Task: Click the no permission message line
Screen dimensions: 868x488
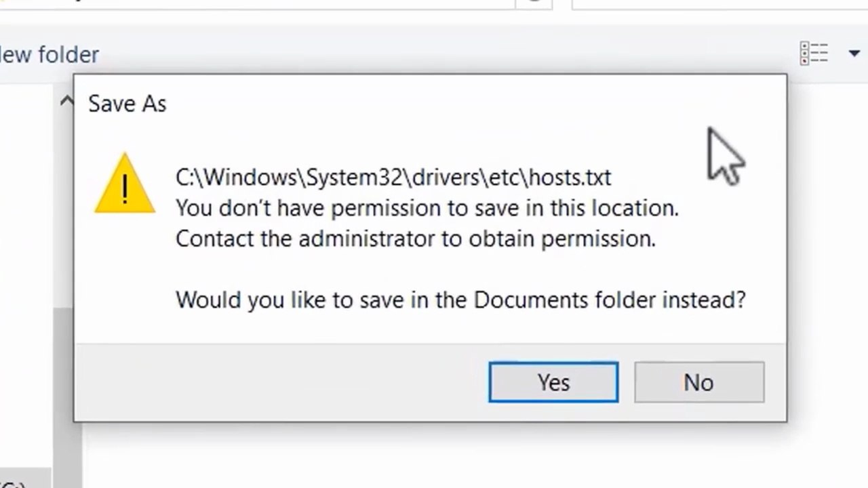Action: click(x=427, y=208)
